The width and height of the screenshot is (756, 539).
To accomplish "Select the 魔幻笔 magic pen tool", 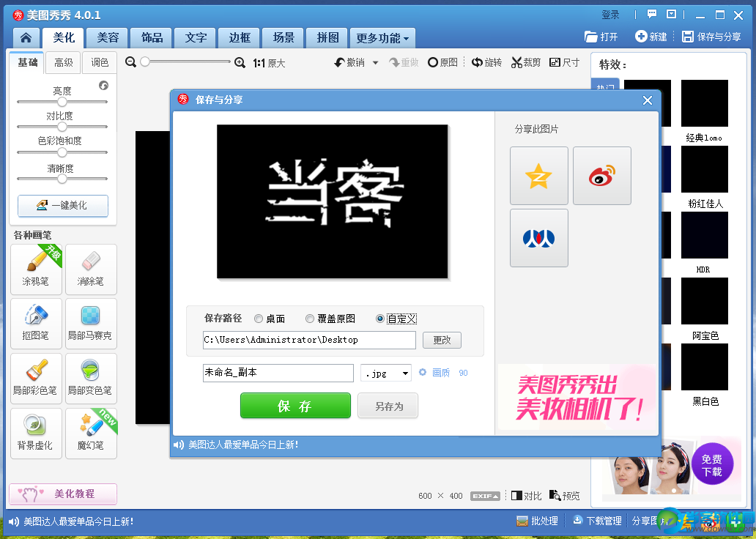I will click(91, 434).
